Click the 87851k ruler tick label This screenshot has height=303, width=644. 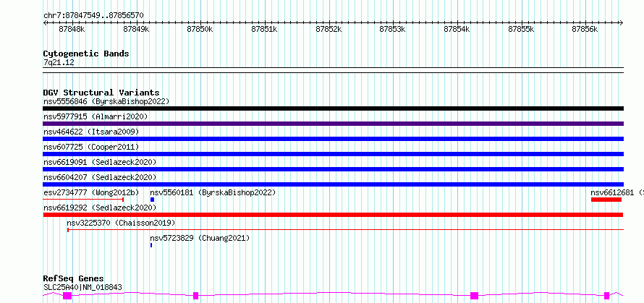(x=265, y=29)
